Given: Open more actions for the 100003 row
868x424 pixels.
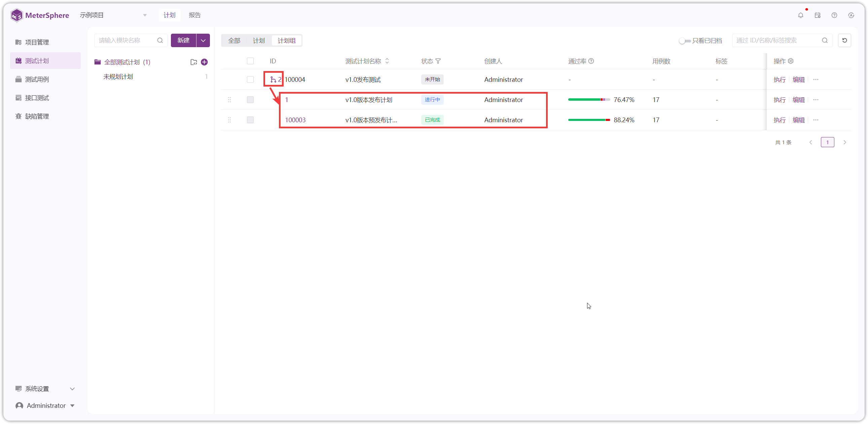Looking at the screenshot, I should [x=816, y=120].
